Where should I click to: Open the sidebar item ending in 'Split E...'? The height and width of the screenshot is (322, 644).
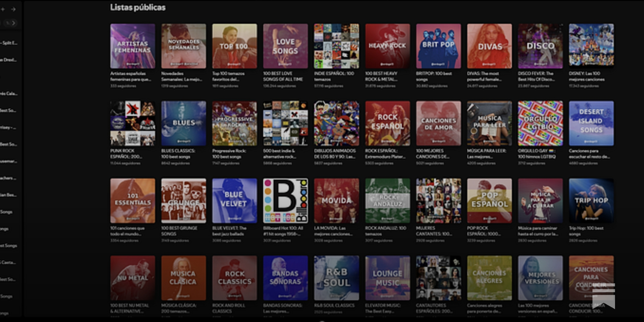pos(9,43)
